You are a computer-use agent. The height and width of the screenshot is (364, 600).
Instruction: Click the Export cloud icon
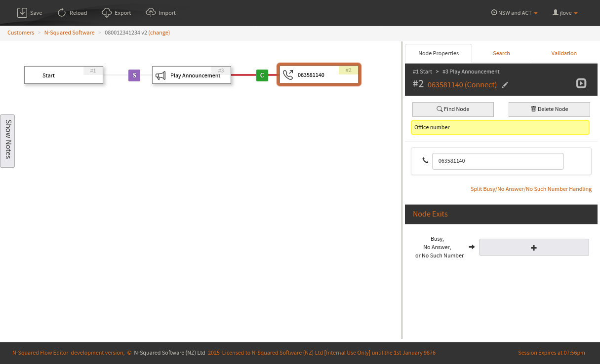coord(107,13)
